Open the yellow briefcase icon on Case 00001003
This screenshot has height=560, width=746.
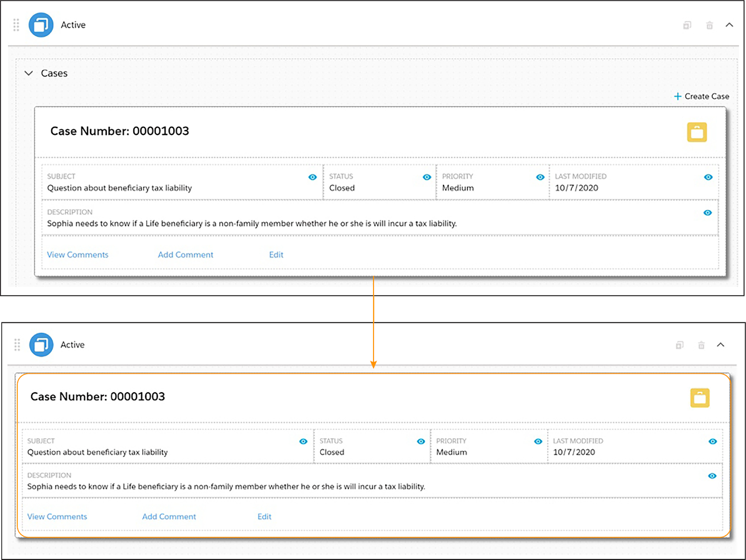697,132
